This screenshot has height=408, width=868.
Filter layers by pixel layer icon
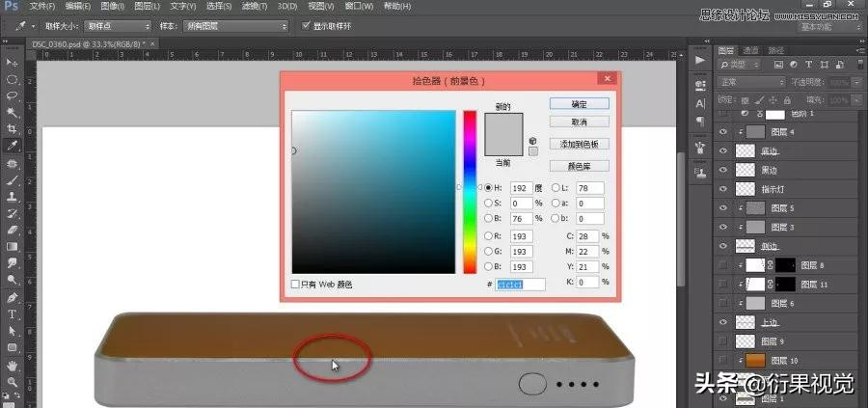click(x=779, y=65)
